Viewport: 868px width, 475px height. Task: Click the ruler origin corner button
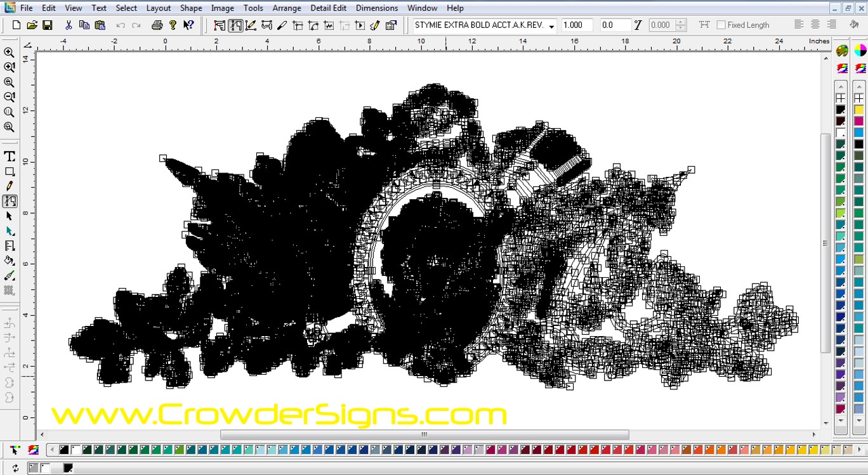28,45
